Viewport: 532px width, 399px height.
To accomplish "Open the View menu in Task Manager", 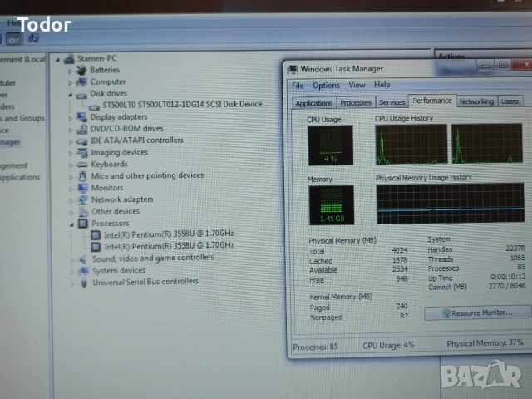I will point(357,85).
